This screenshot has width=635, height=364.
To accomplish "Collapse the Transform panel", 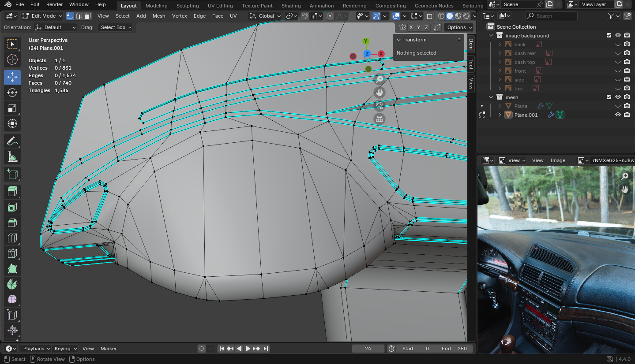I will 399,40.
